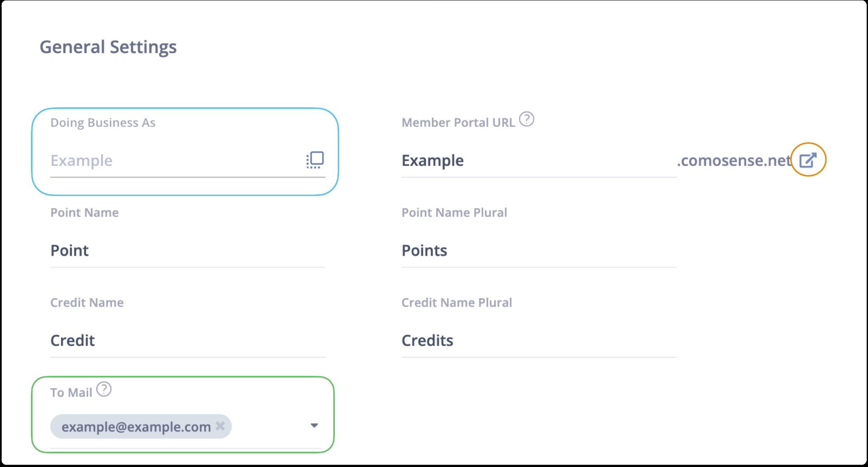Click the Credit Name input field
The width and height of the screenshot is (868, 467).
click(x=188, y=341)
